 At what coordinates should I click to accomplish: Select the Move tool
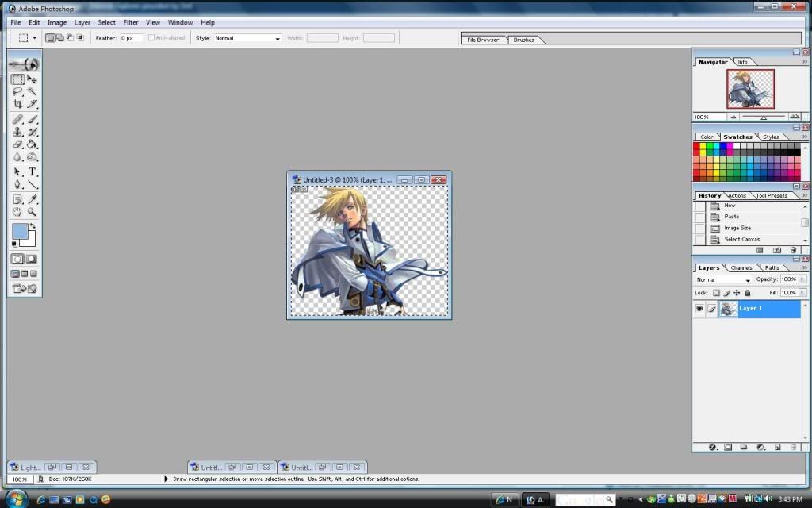pyautogui.click(x=32, y=79)
